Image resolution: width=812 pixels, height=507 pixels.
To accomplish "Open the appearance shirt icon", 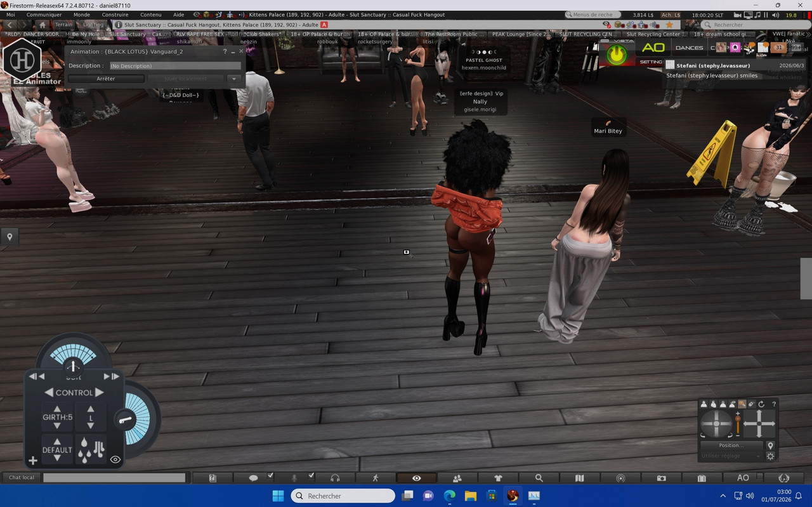I will click(x=498, y=478).
